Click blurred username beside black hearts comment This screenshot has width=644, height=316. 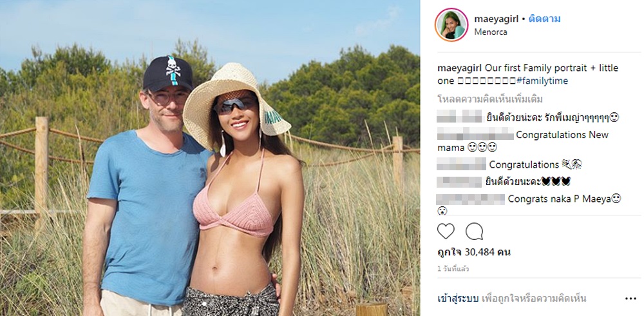click(x=459, y=181)
